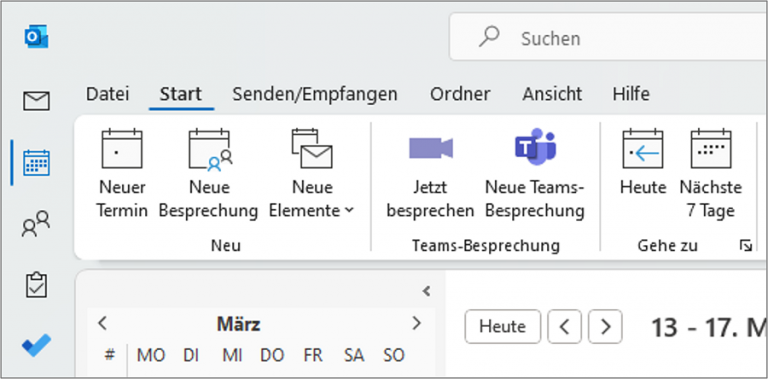Open the Datei tab
768x379 pixels.
point(108,94)
